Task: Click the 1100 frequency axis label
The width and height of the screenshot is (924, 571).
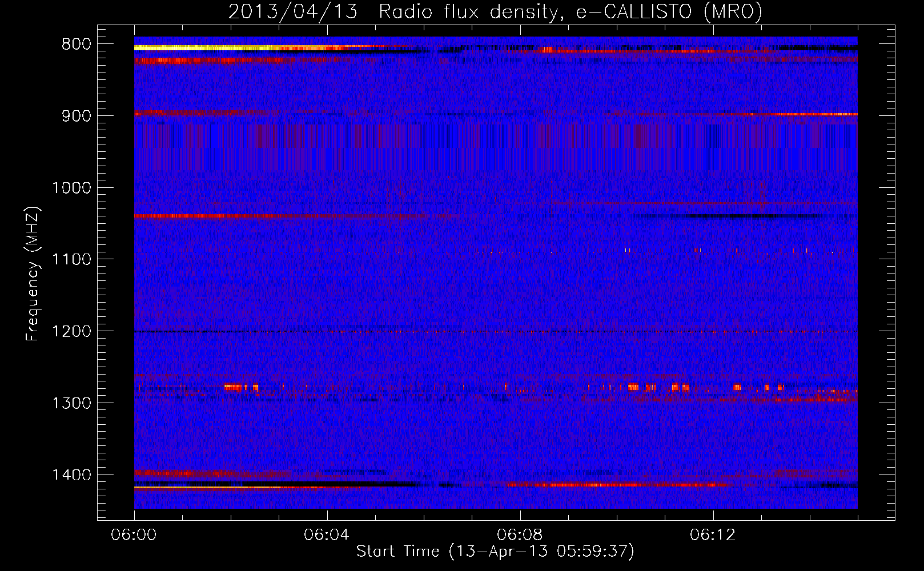Action: pos(71,260)
